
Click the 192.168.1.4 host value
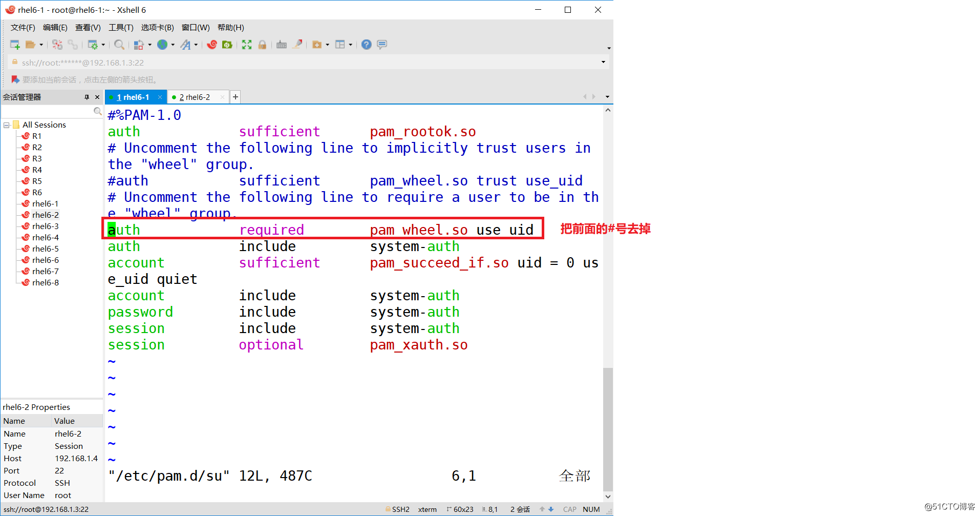(x=76, y=459)
